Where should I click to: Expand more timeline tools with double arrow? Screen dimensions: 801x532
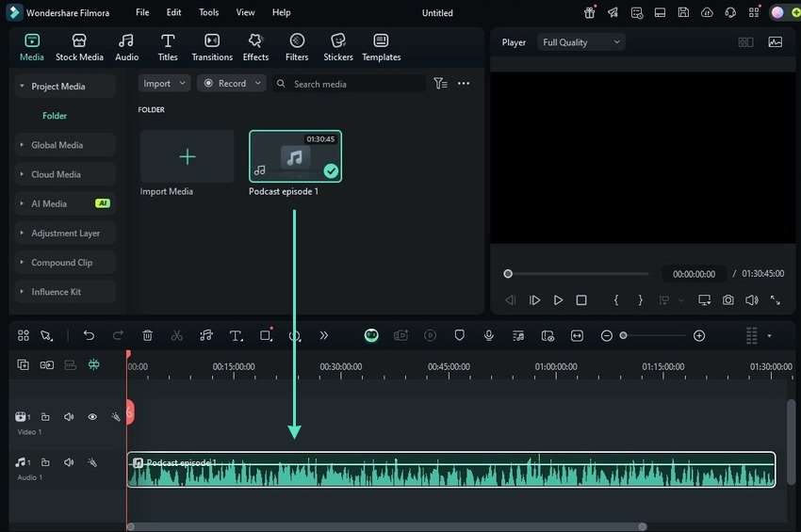324,335
